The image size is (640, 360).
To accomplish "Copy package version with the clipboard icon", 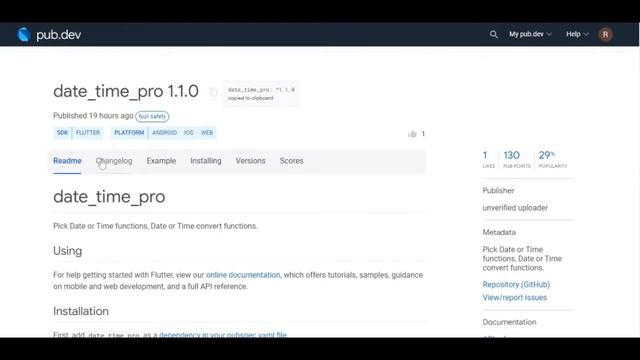I will pos(213,92).
